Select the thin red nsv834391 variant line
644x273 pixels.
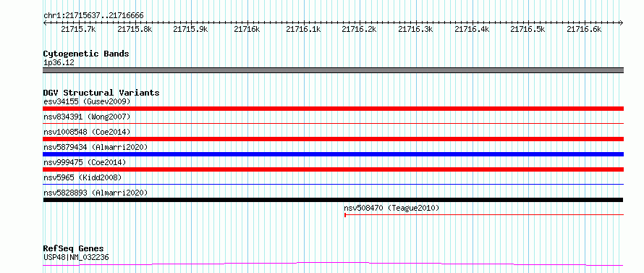pos(333,123)
